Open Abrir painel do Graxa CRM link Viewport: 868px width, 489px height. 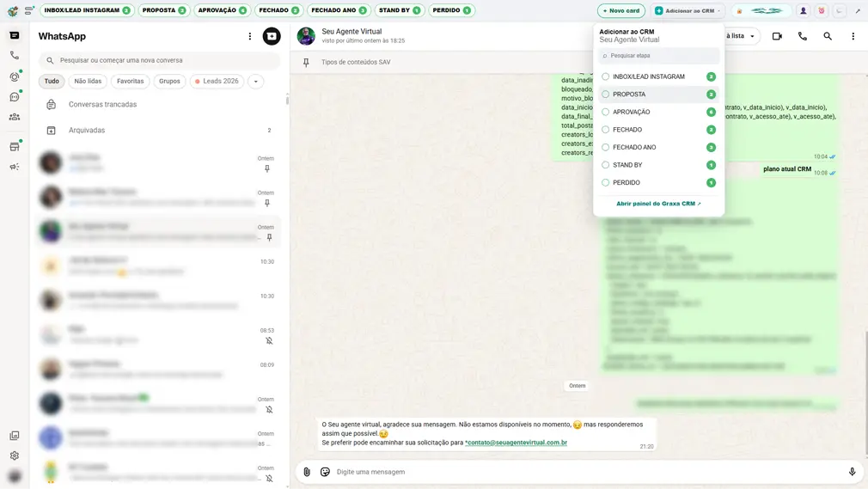tap(658, 204)
